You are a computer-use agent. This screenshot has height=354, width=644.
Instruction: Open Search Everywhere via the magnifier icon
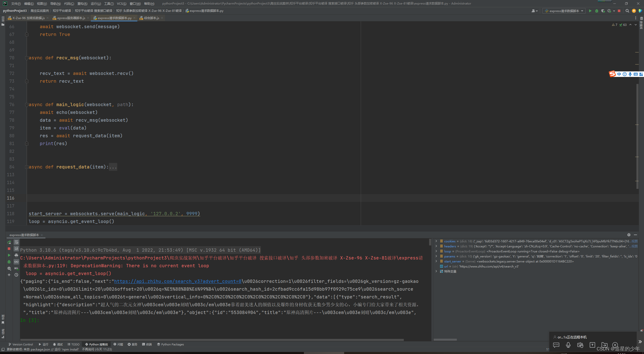pos(627,11)
